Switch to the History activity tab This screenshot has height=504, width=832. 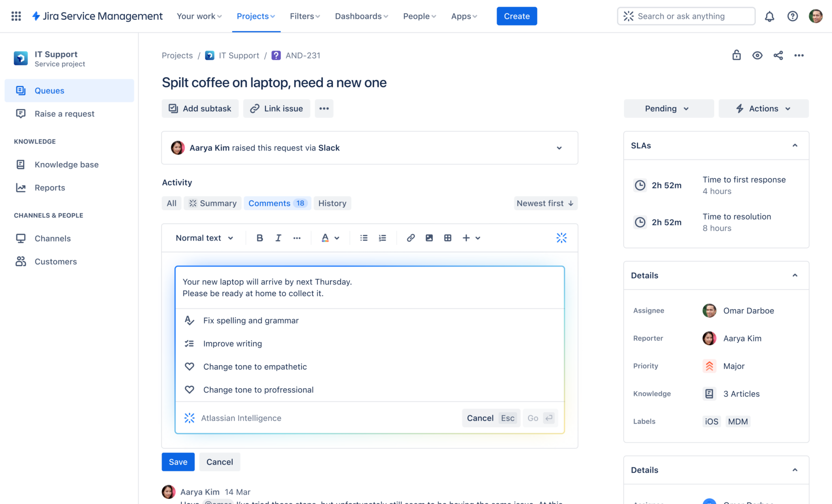(x=332, y=203)
